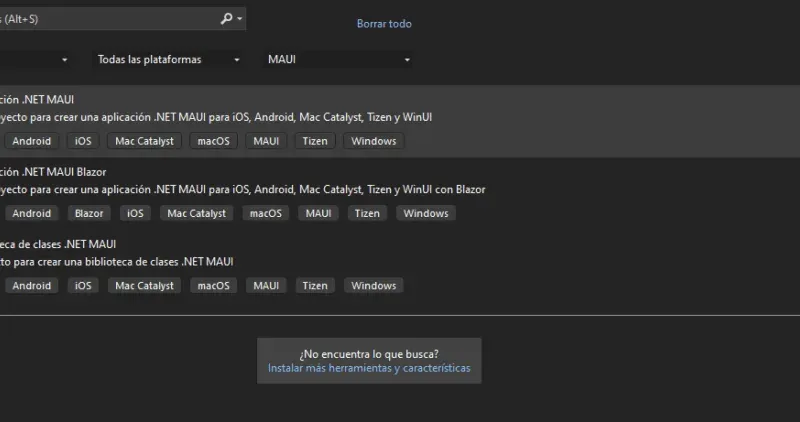Click MAUI tag in MAUI Blazor template
800x422 pixels.
318,214
